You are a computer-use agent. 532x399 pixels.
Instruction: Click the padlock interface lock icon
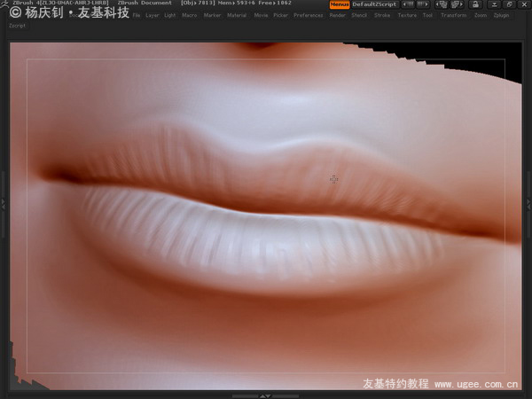coord(475,4)
